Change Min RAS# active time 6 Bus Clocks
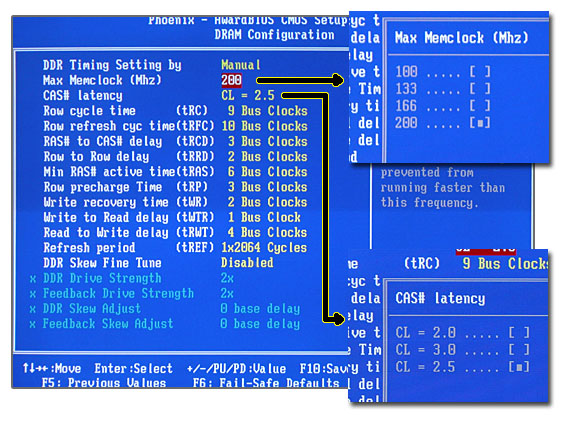Screen dimensions: 569x421 267,172
